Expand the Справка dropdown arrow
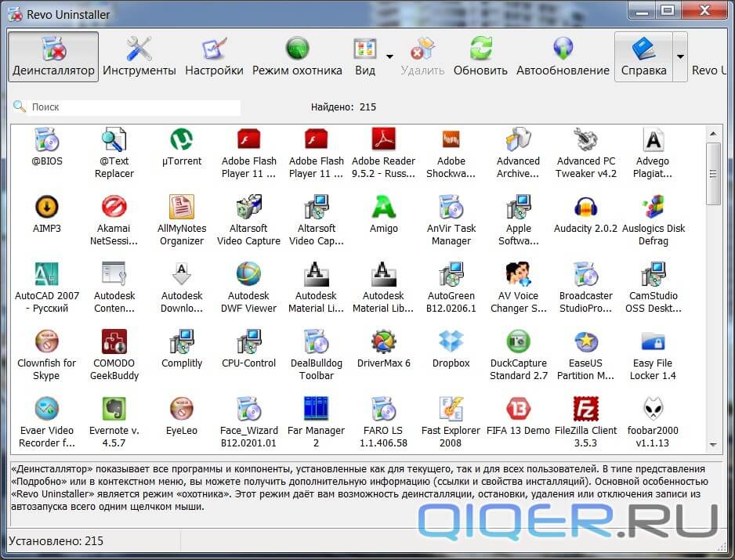735x560 pixels. coord(680,56)
